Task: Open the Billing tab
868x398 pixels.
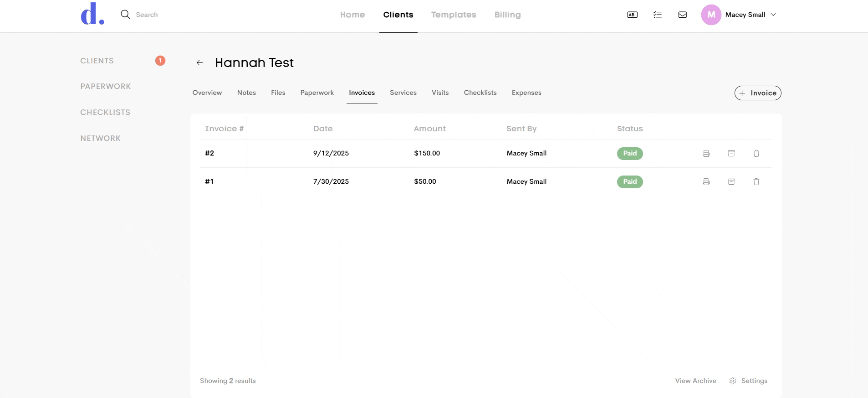Action: tap(507, 15)
